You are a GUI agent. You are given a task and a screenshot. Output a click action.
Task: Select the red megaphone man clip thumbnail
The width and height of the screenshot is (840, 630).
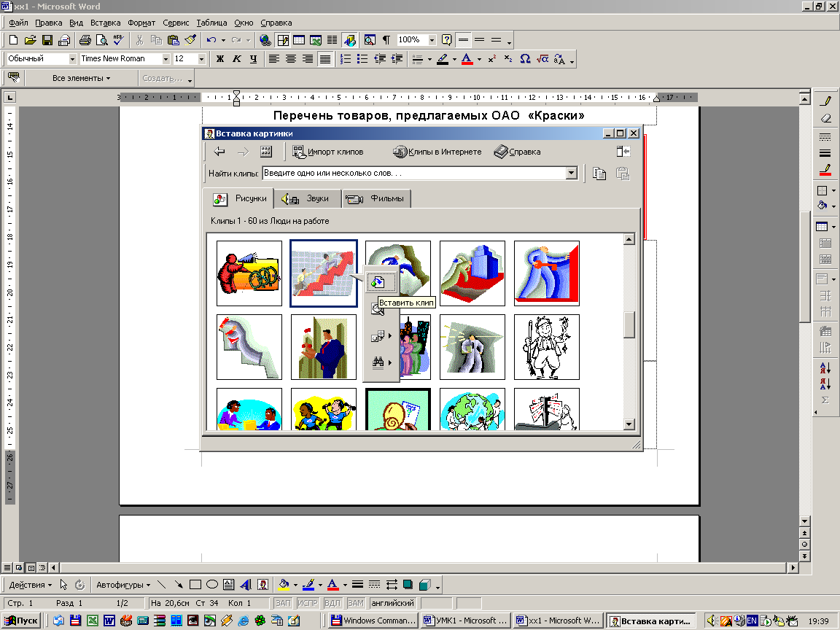249,273
